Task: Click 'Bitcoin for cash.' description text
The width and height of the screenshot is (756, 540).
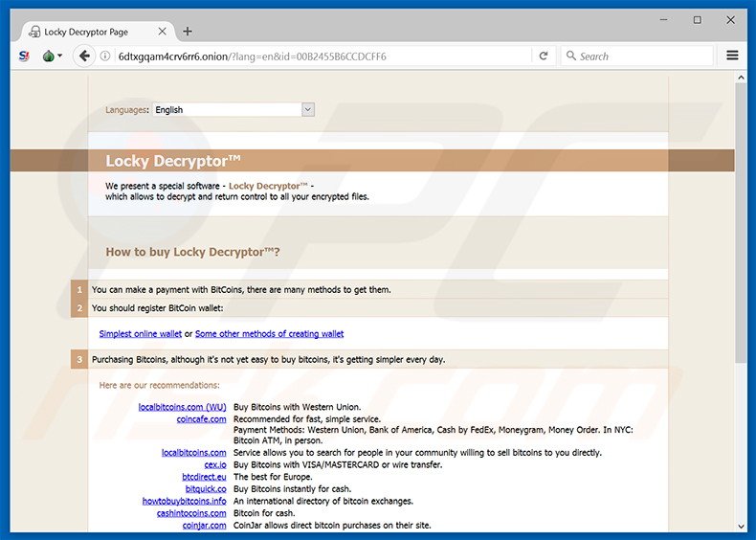Action: [x=264, y=513]
